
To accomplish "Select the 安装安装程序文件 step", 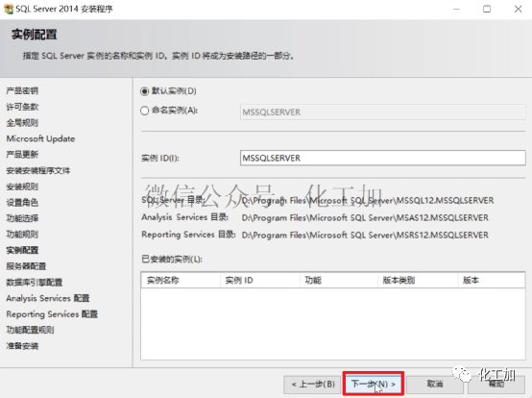I will pos(38,170).
